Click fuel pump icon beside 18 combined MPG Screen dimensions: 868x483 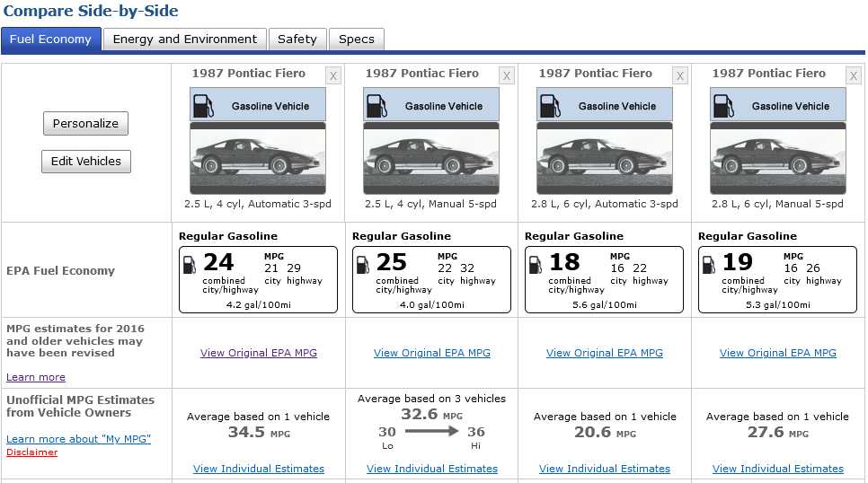point(536,265)
